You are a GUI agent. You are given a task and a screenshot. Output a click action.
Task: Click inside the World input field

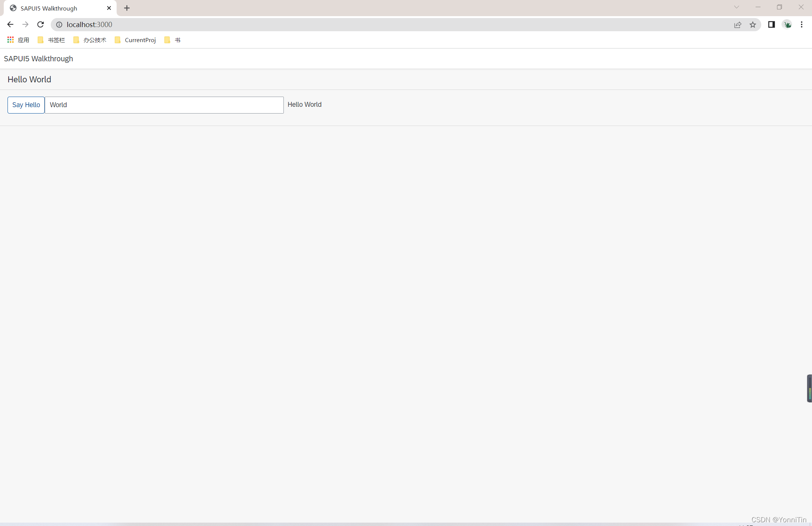click(164, 105)
